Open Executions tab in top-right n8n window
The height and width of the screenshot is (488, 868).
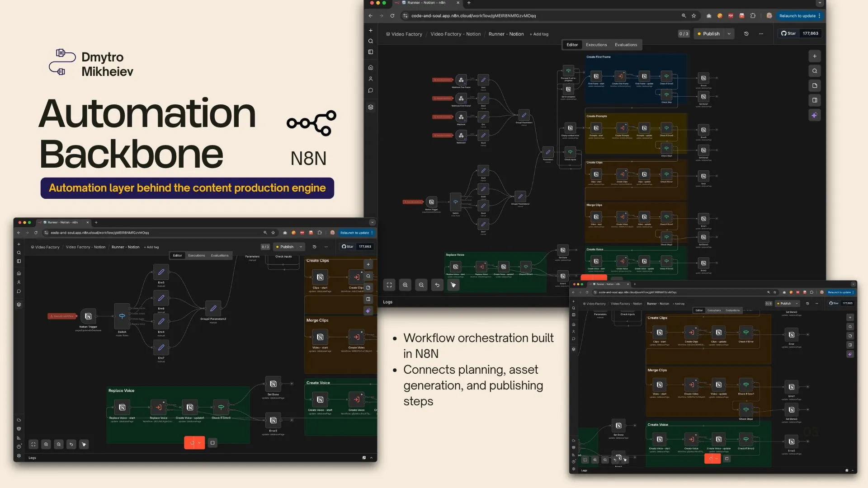click(x=596, y=45)
